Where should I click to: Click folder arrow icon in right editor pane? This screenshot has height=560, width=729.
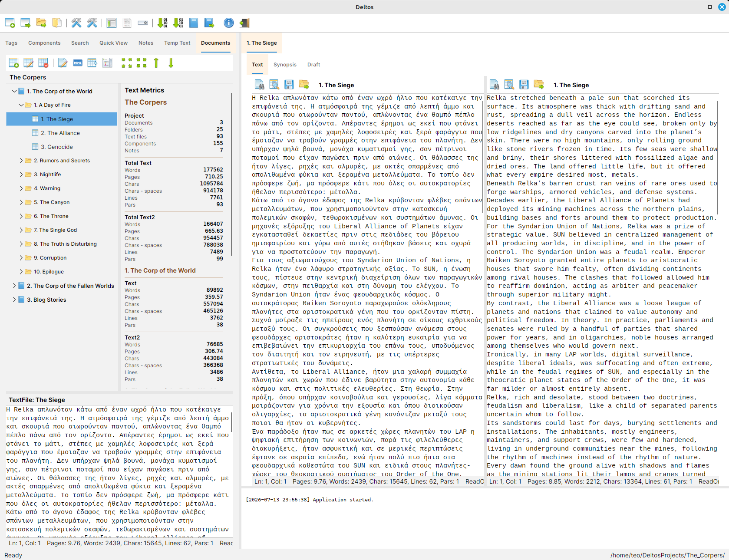pyautogui.click(x=539, y=85)
